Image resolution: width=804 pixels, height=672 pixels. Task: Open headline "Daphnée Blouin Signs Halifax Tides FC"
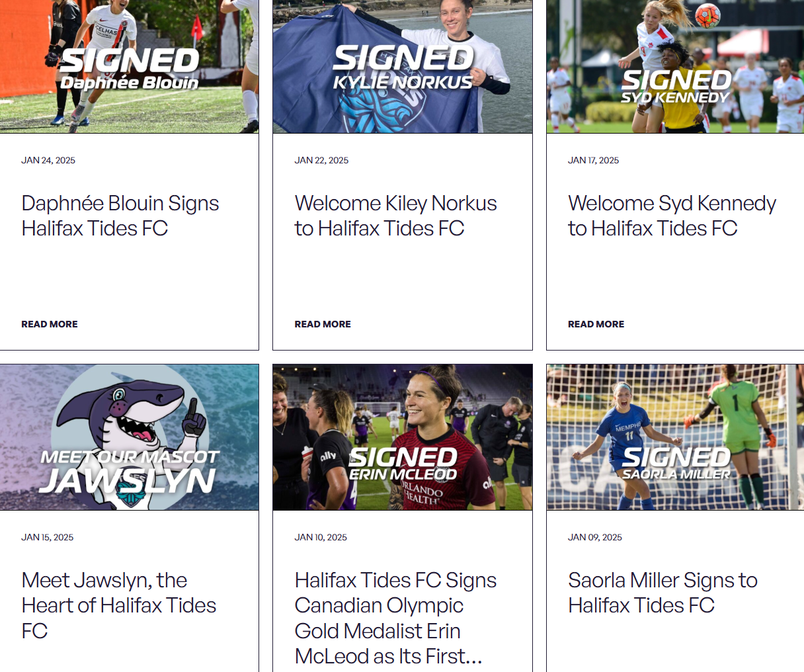click(120, 216)
